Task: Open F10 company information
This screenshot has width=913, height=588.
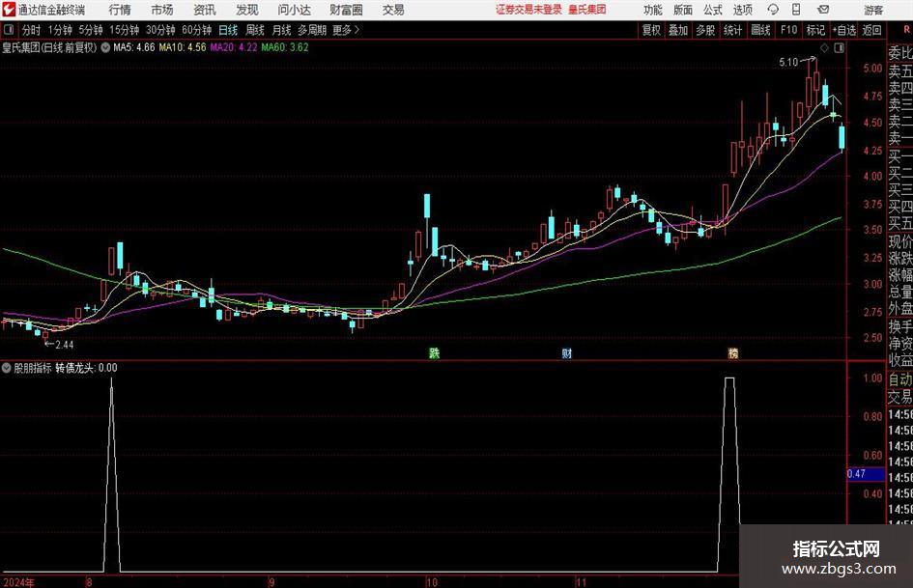Action: (x=789, y=30)
